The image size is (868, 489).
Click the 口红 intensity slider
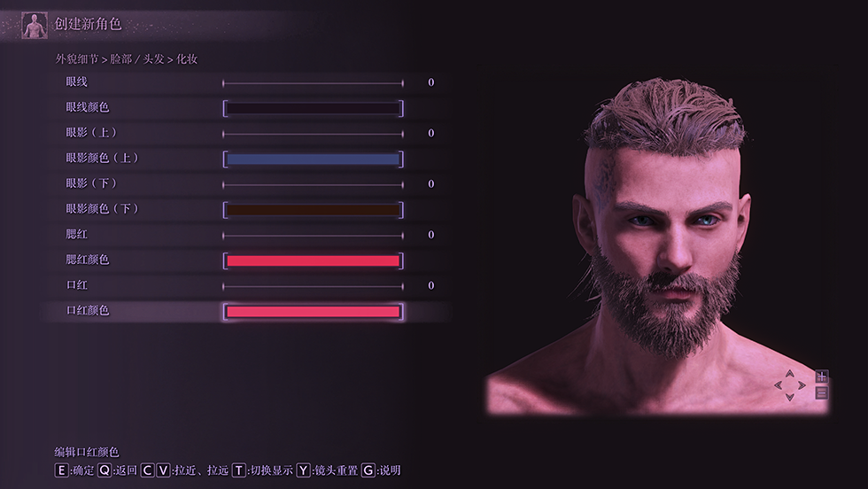[314, 286]
